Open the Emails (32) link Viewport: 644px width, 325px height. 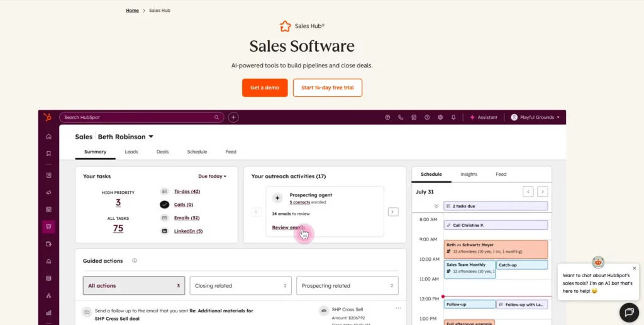click(186, 218)
